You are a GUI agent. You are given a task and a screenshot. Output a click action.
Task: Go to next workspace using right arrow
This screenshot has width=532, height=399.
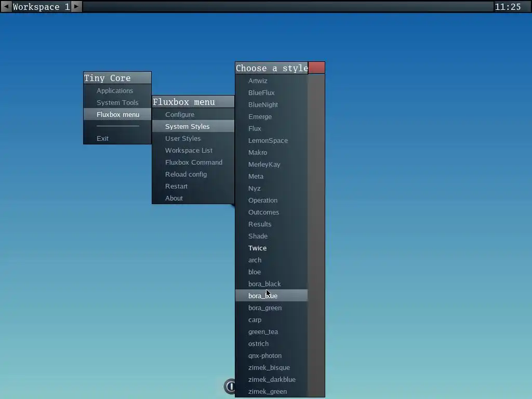[77, 6]
